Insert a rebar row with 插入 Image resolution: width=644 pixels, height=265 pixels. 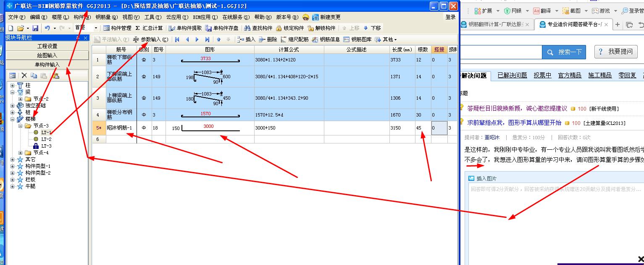246,40
